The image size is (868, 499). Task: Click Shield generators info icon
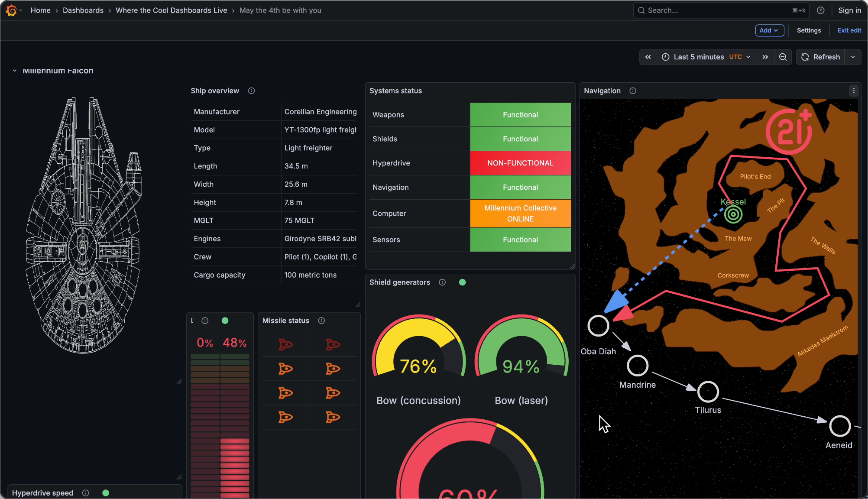point(442,282)
